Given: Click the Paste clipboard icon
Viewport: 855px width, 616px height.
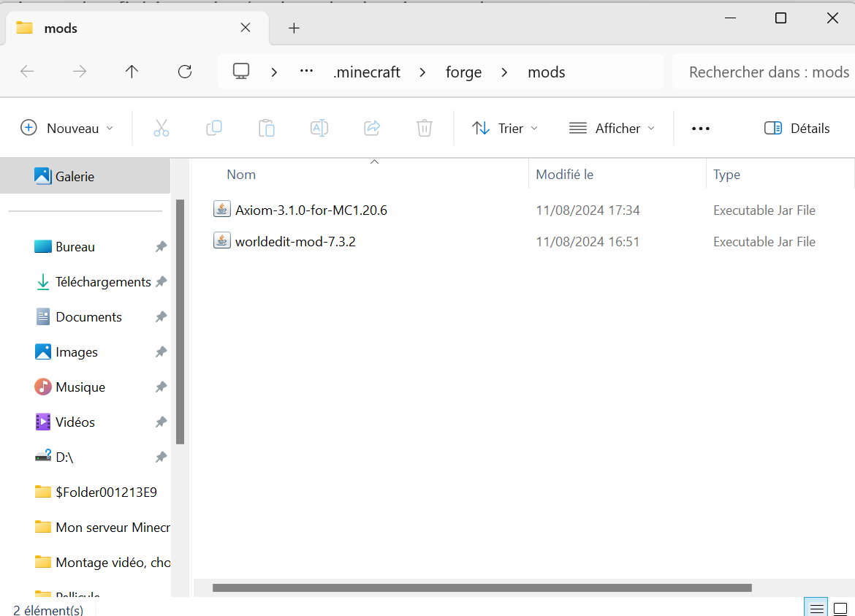Looking at the screenshot, I should pyautogui.click(x=266, y=128).
